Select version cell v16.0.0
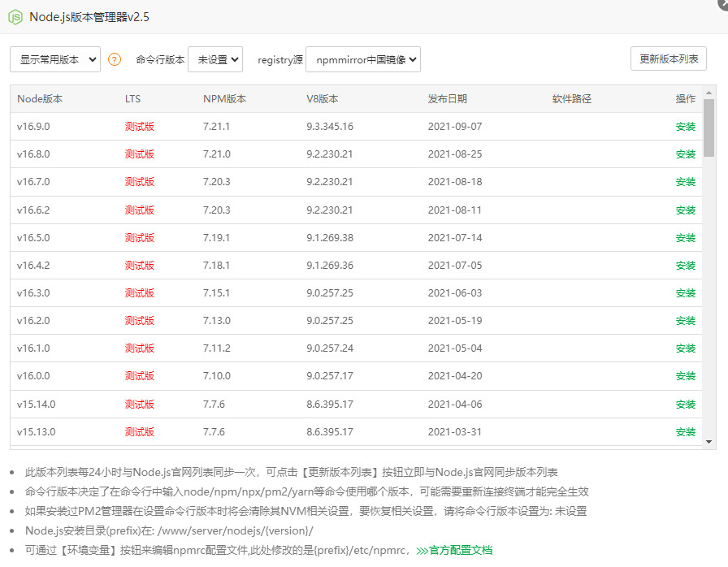728x567 pixels. click(x=33, y=376)
